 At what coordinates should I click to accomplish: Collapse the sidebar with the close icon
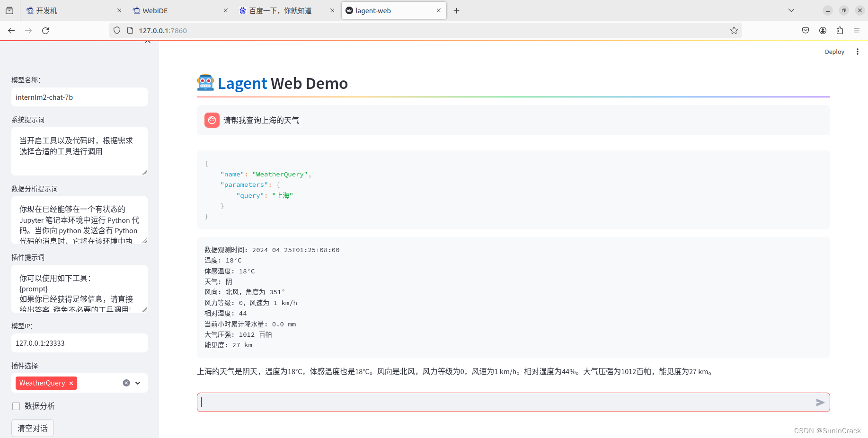[x=148, y=42]
